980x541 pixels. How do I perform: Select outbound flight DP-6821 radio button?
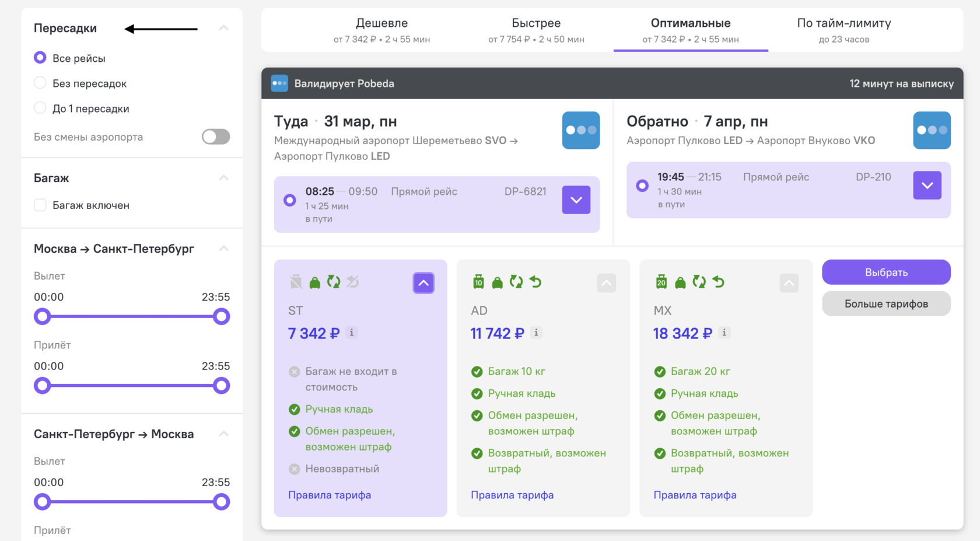[289, 200]
